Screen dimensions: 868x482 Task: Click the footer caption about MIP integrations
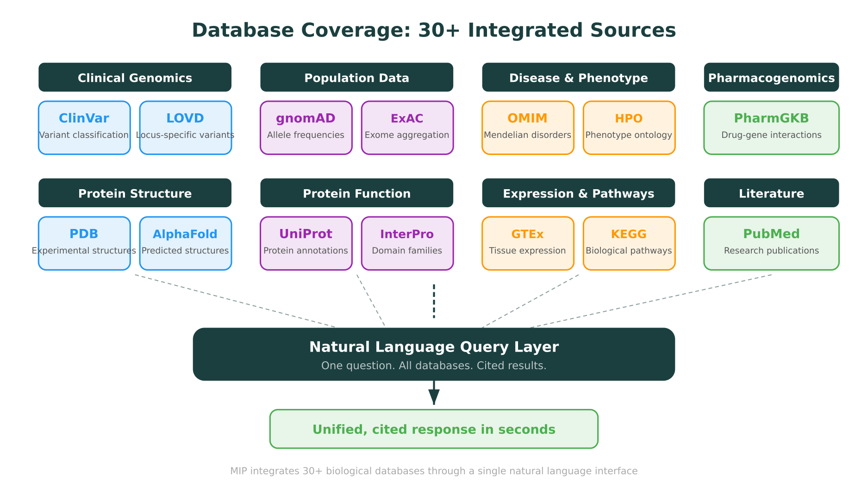[434, 471]
